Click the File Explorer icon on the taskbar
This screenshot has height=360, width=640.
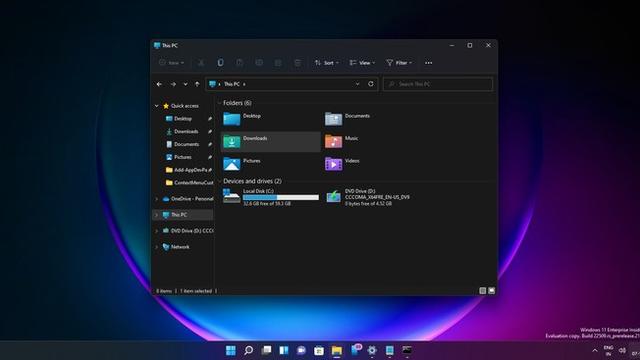(337, 350)
